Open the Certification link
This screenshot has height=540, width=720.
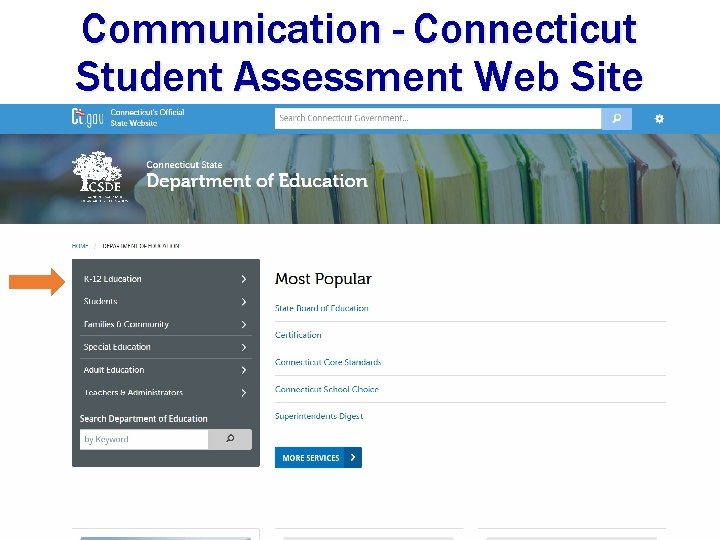point(298,335)
